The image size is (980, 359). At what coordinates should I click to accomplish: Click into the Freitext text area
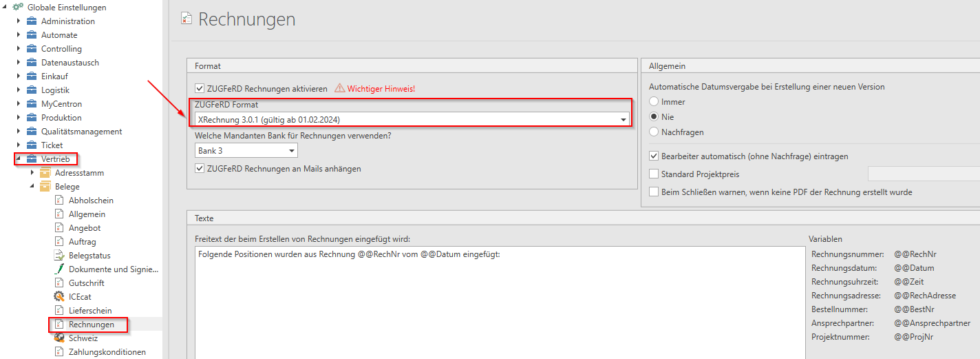(x=500, y=303)
